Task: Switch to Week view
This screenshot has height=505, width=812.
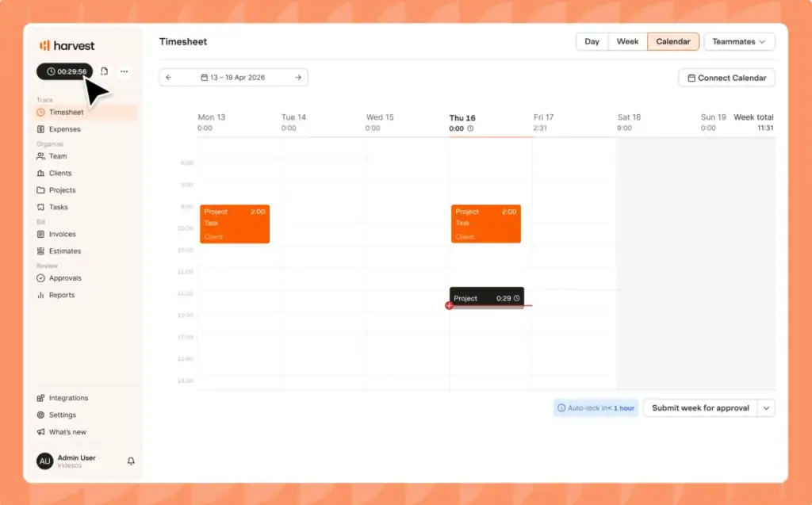Action: tap(628, 41)
